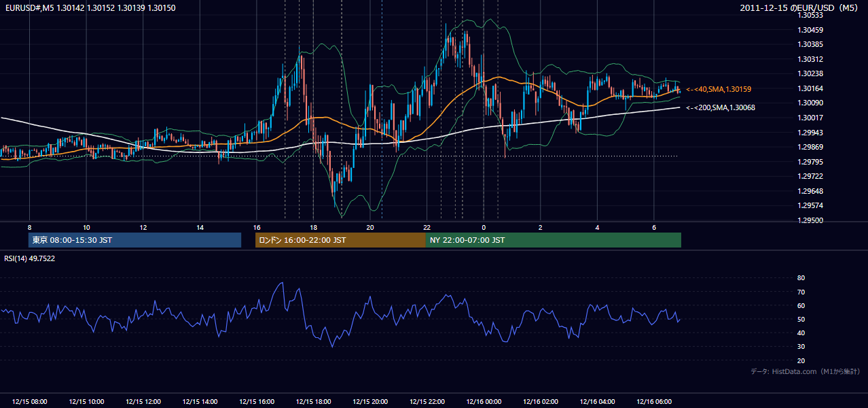The width and height of the screenshot is (868, 408).
Task: Click the bottom time label 12/15 16:00
Action: (257, 402)
